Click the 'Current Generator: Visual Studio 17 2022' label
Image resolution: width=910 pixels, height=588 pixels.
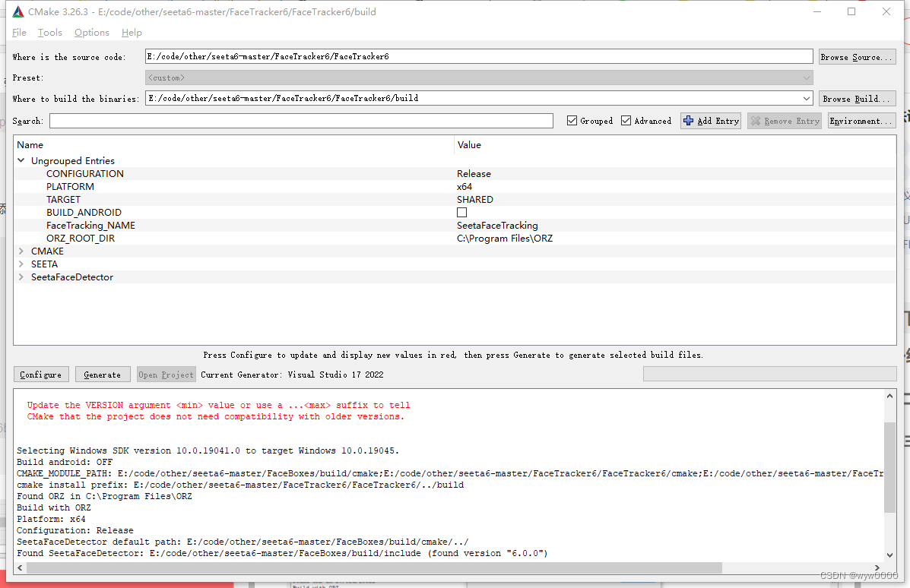coord(292,375)
